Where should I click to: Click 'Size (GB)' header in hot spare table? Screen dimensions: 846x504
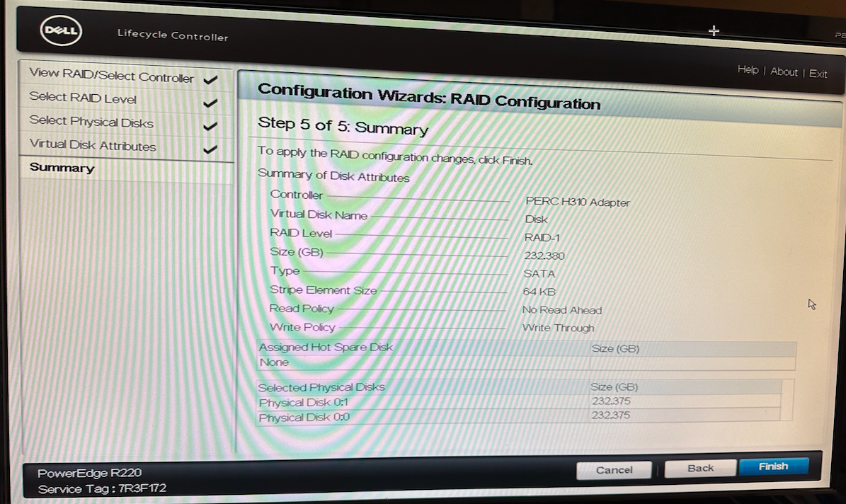615,348
